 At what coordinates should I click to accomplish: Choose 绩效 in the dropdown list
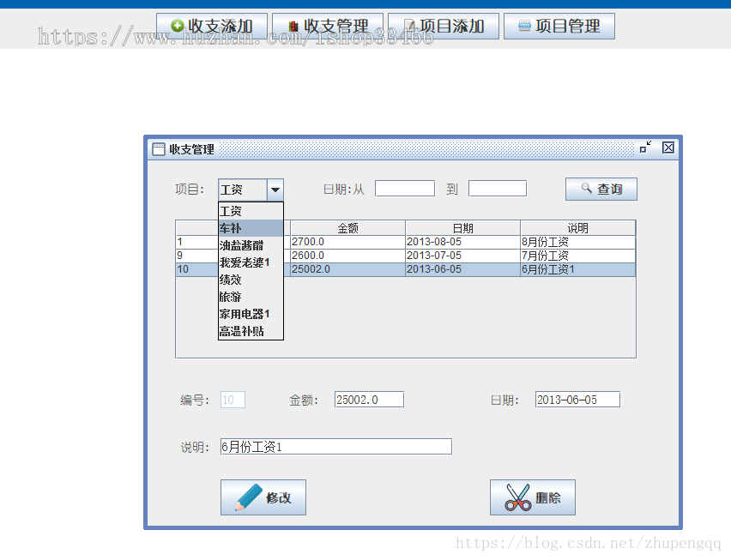[x=251, y=280]
